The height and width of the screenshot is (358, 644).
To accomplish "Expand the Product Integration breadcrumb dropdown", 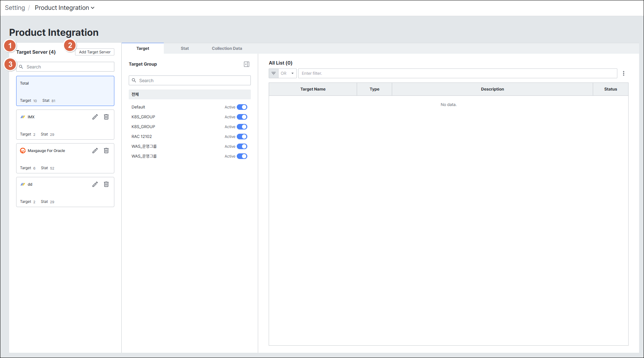I will [65, 8].
